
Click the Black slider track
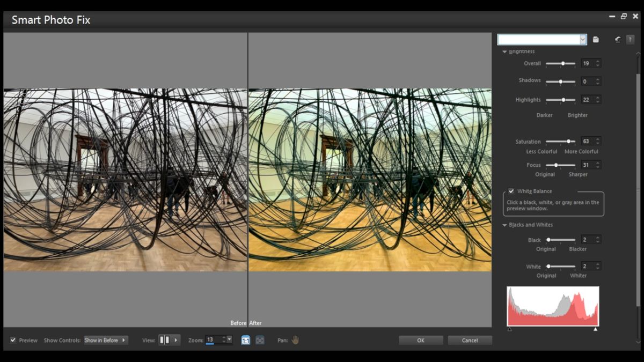click(560, 240)
